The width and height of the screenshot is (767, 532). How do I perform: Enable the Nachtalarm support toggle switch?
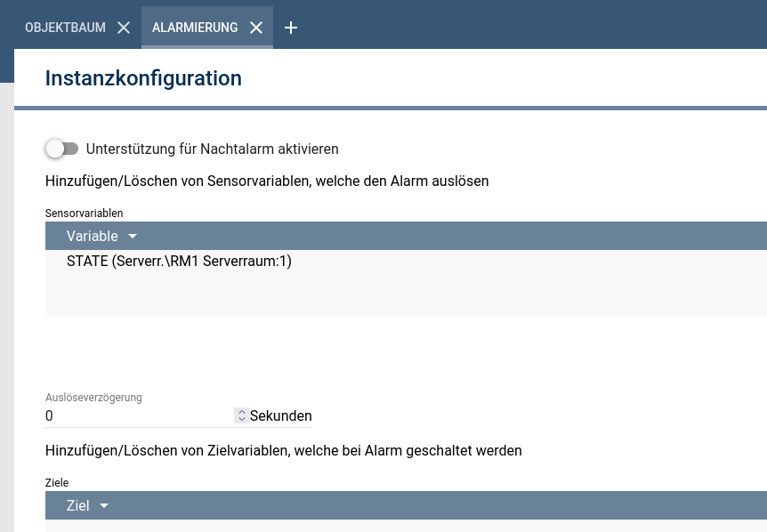62,149
